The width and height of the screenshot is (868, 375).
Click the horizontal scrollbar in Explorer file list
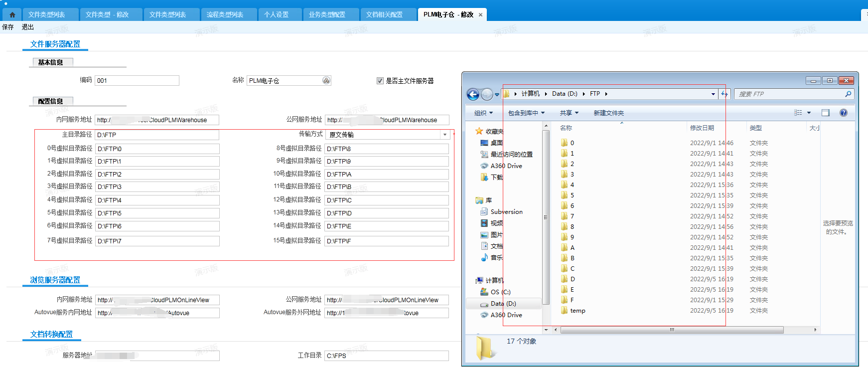click(x=672, y=330)
